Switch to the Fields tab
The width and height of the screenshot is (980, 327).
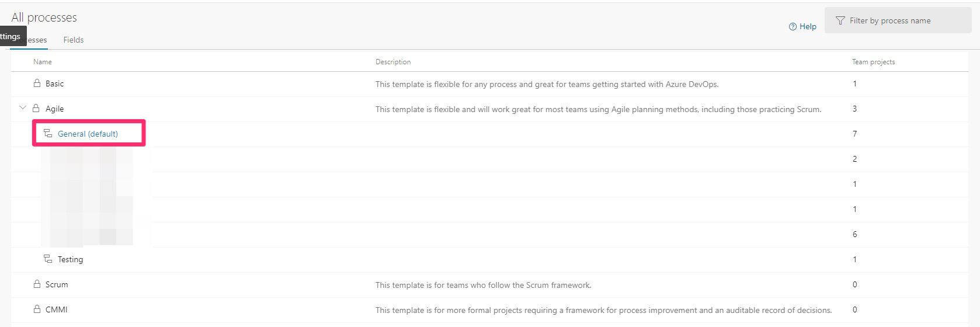pyautogui.click(x=74, y=40)
